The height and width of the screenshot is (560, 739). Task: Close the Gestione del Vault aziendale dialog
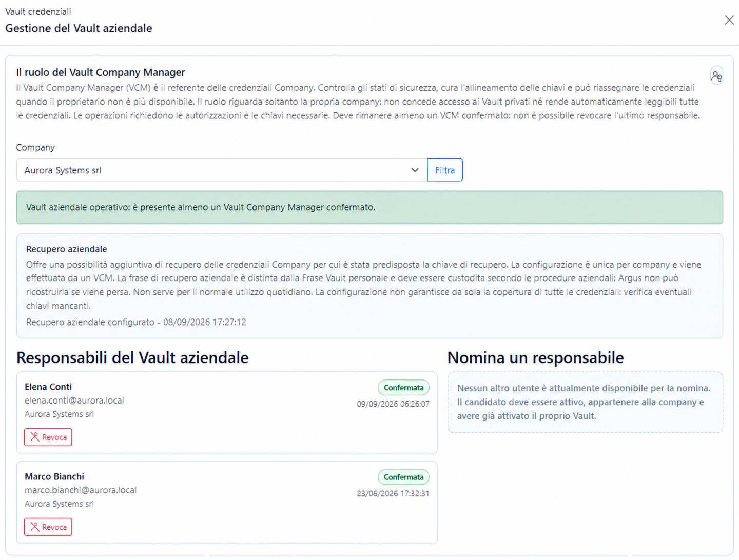coord(729,20)
